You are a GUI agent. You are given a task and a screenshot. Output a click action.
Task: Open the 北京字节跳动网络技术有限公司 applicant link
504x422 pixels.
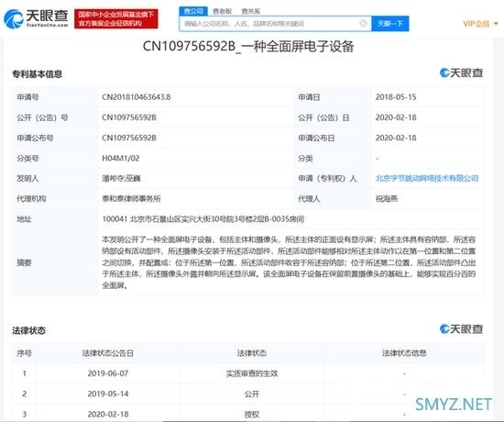(x=427, y=178)
